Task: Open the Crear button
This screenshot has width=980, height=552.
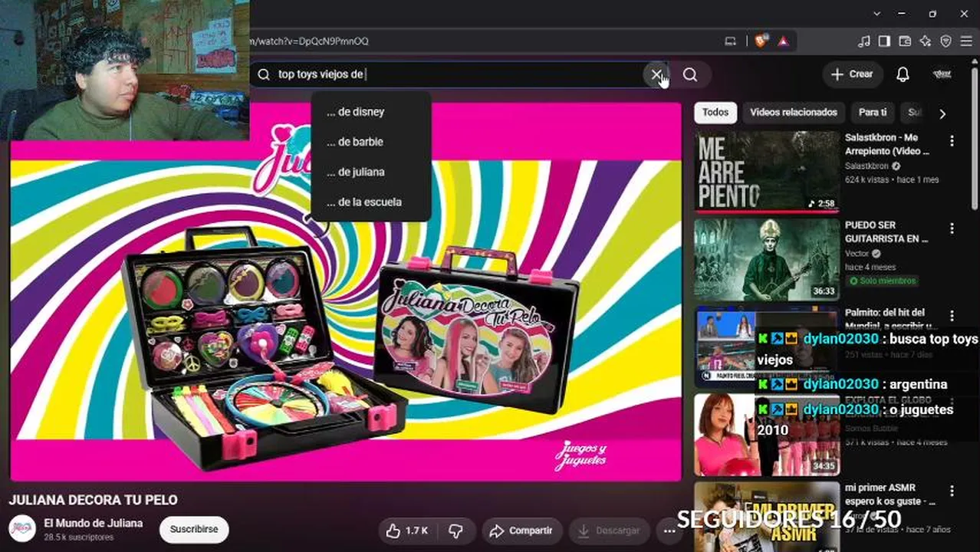Action: [853, 74]
